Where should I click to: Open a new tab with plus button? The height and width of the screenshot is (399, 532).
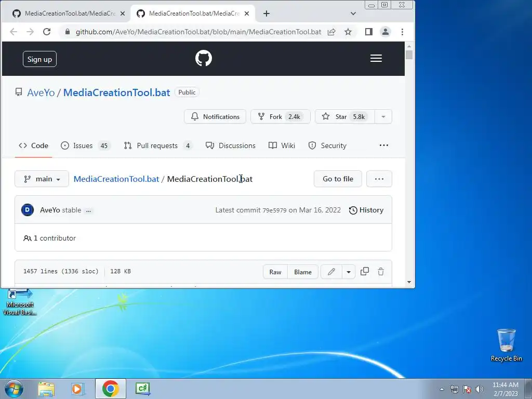[267, 14]
